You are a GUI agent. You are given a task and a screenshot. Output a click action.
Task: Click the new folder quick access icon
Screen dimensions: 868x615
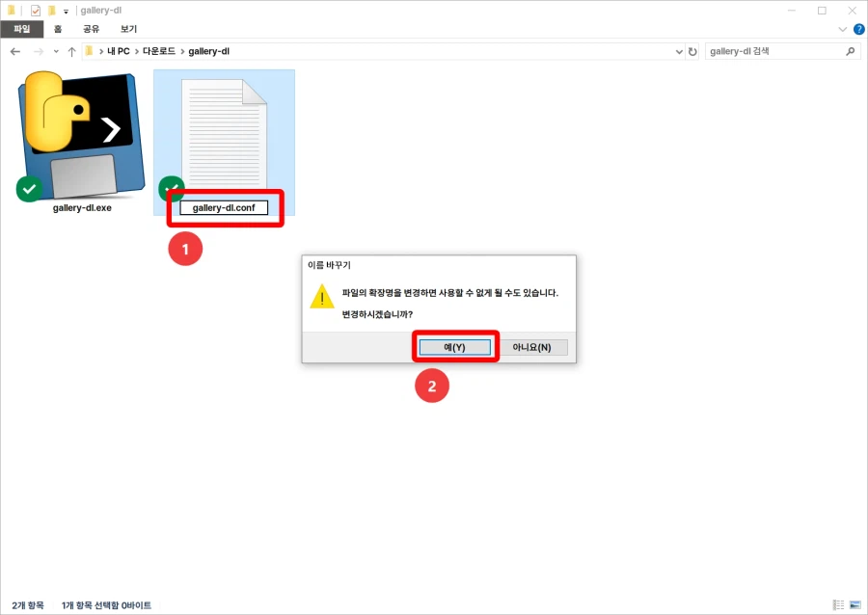tap(51, 11)
